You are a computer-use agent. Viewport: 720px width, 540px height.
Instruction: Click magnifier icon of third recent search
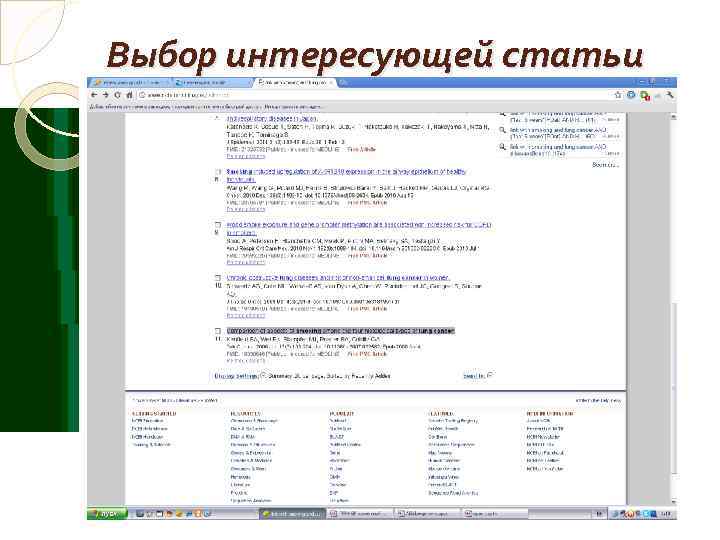pyautogui.click(x=503, y=147)
